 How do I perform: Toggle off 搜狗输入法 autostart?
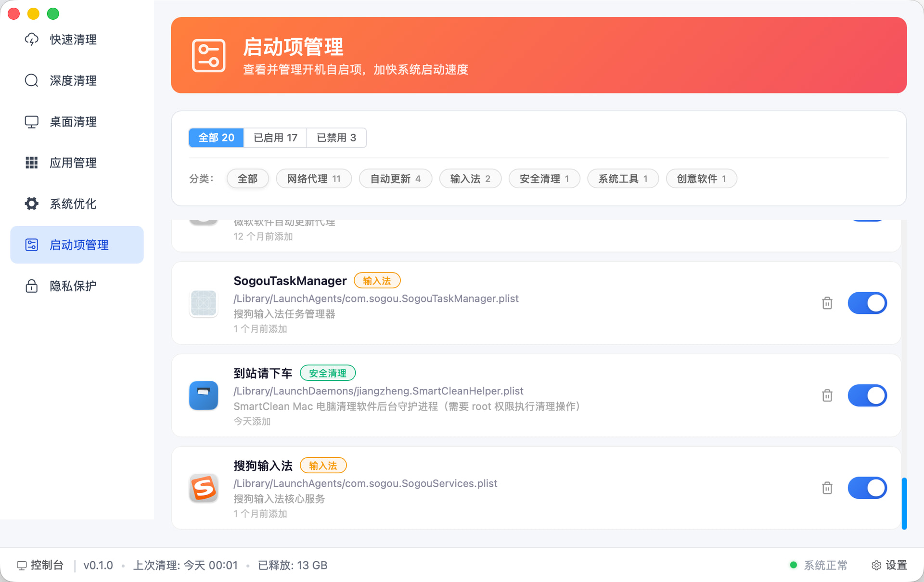(867, 488)
